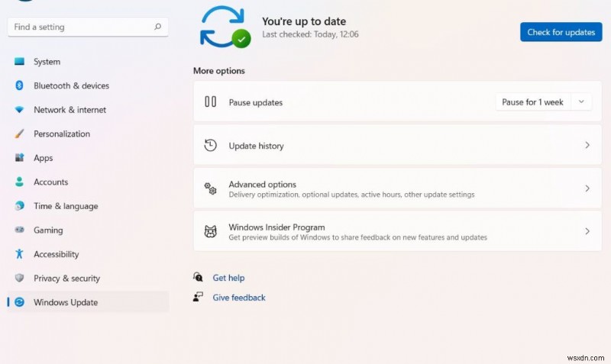Open the Pause for 1 week dropdown arrow
This screenshot has height=364, width=611.
(x=581, y=102)
